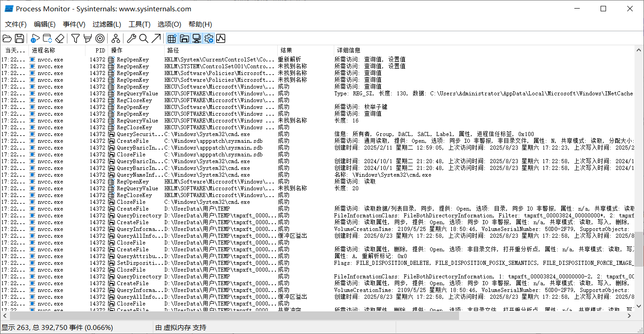Open the 过滤器(L) menu
This screenshot has width=644, height=334.
[x=107, y=24]
